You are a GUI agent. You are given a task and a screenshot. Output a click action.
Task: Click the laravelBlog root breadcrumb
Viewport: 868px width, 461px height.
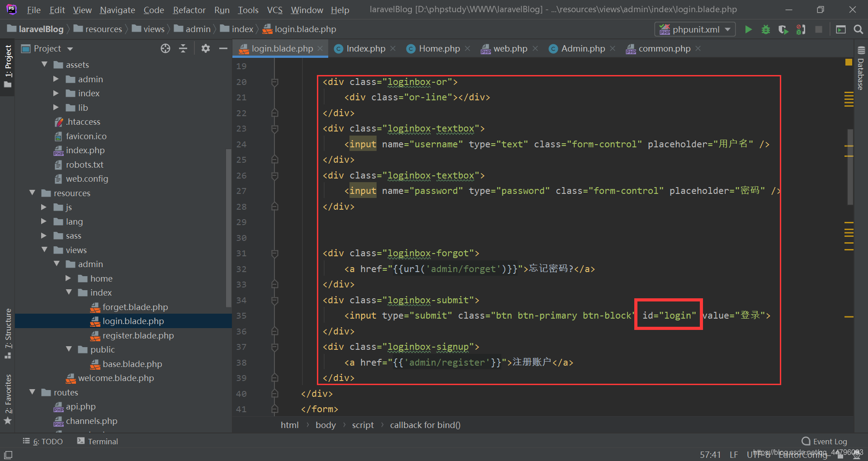point(35,29)
